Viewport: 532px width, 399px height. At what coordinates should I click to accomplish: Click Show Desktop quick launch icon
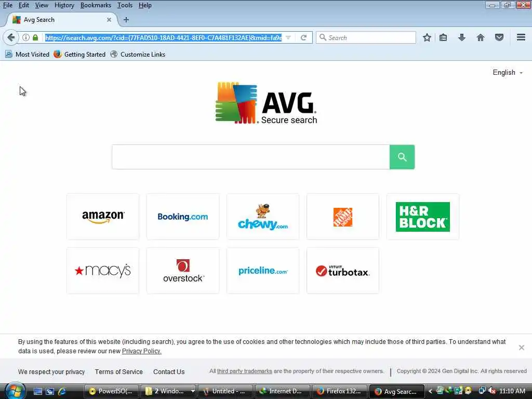37,391
